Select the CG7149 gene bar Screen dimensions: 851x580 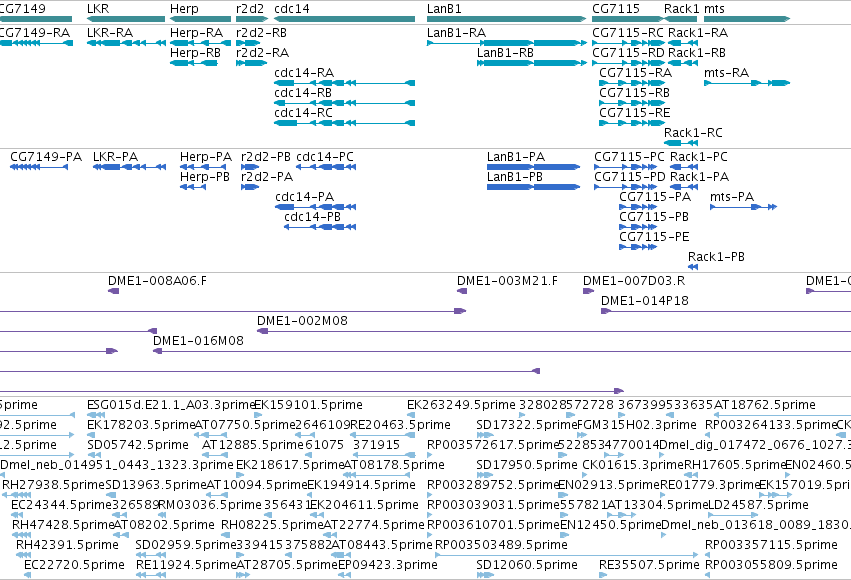[36, 19]
